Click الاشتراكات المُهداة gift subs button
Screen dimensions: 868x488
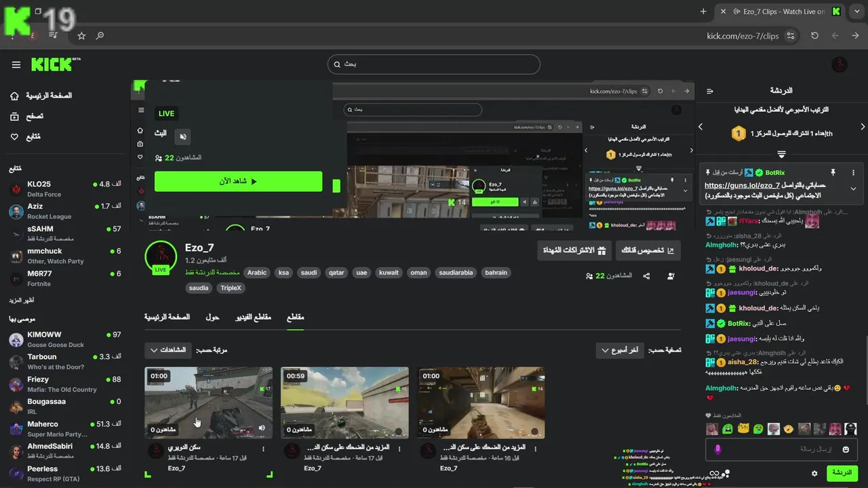[574, 250]
